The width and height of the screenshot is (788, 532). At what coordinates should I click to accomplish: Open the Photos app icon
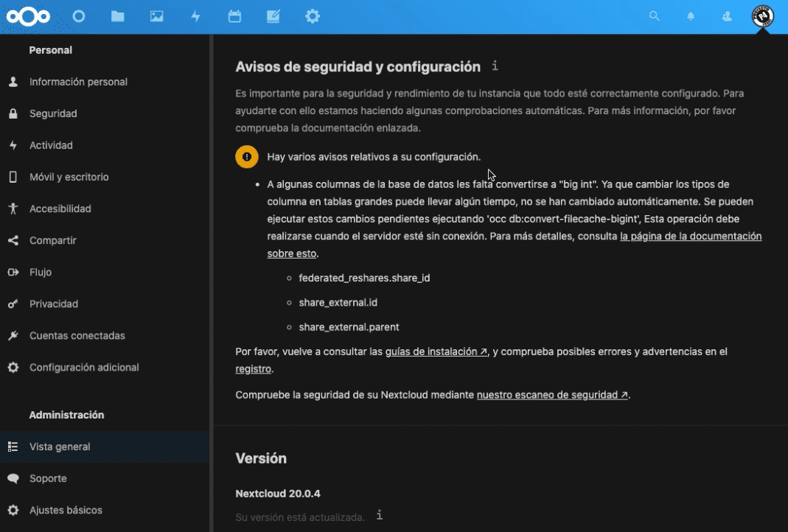(156, 16)
